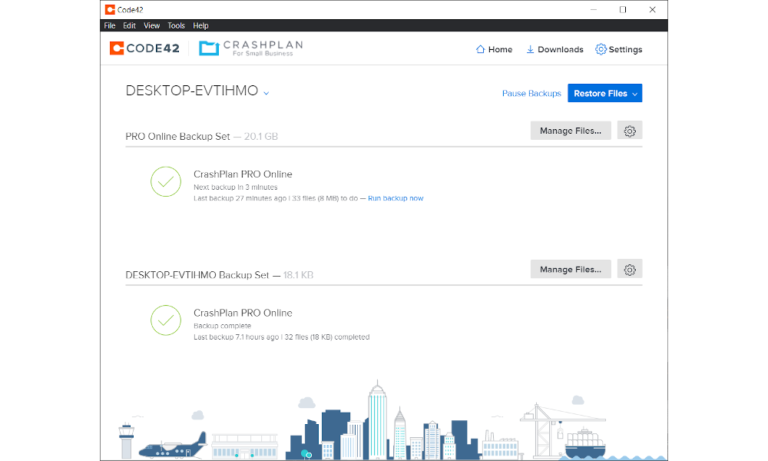Go to the Home page
The image size is (768, 461).
pos(494,49)
